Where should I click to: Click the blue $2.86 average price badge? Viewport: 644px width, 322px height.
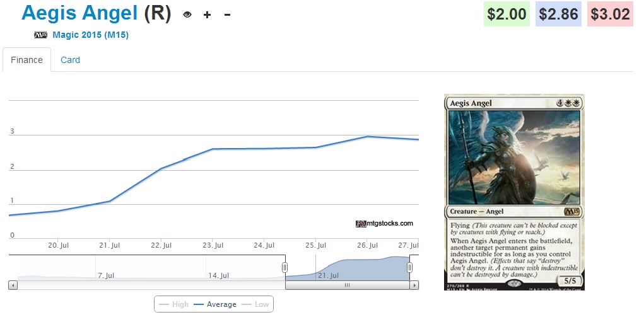(559, 14)
